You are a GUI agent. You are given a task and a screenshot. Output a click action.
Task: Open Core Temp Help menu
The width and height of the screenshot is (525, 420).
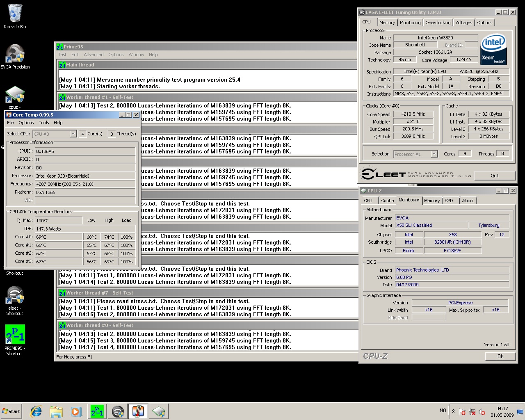[58, 123]
